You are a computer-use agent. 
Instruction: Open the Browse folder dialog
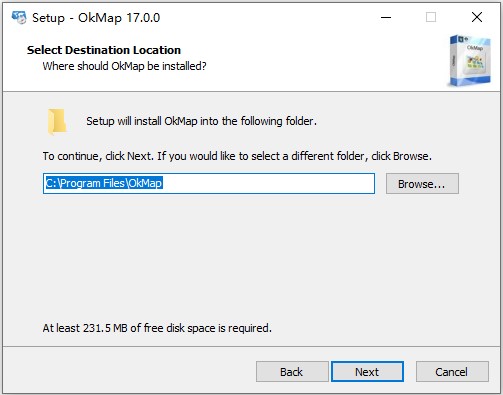point(422,184)
